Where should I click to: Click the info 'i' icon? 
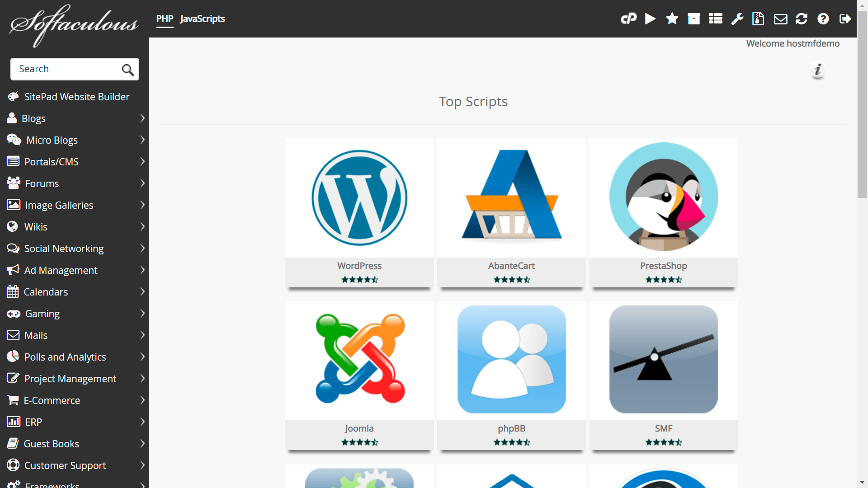tap(818, 70)
